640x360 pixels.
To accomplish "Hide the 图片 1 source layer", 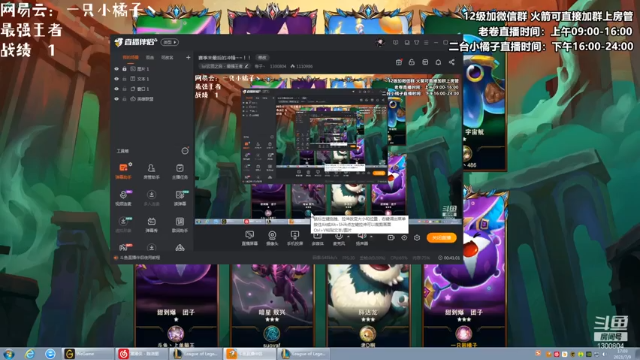I will (117, 69).
